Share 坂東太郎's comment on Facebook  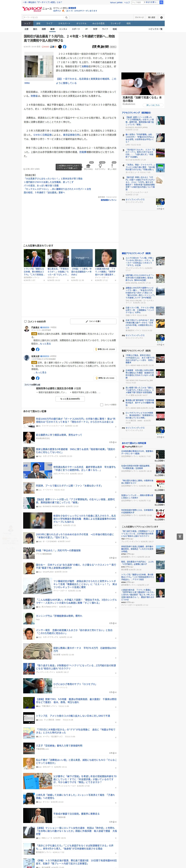tap(38, 378)
